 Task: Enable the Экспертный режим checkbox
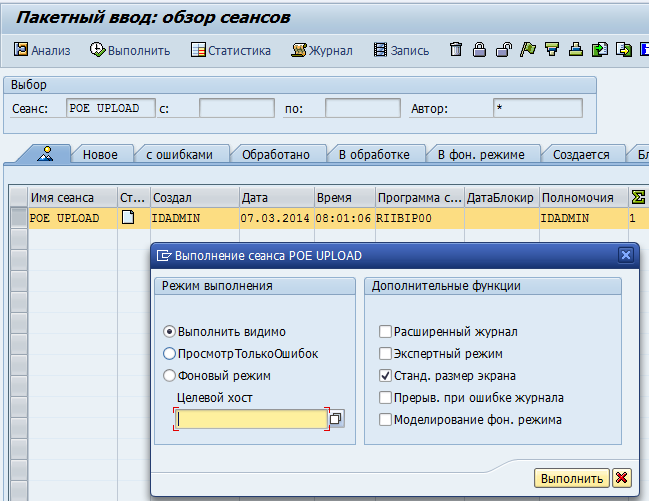(385, 354)
